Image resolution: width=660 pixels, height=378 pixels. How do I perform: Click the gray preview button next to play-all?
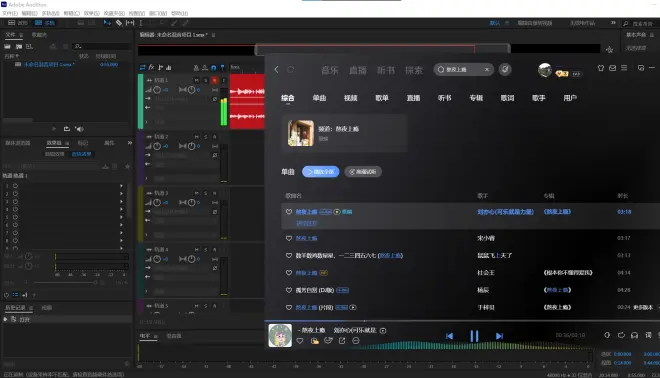click(363, 172)
